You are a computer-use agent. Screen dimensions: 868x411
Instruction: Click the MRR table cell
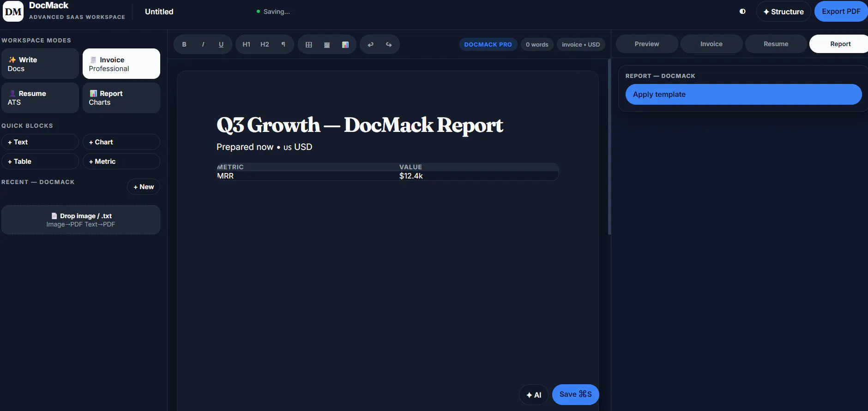[x=307, y=176]
